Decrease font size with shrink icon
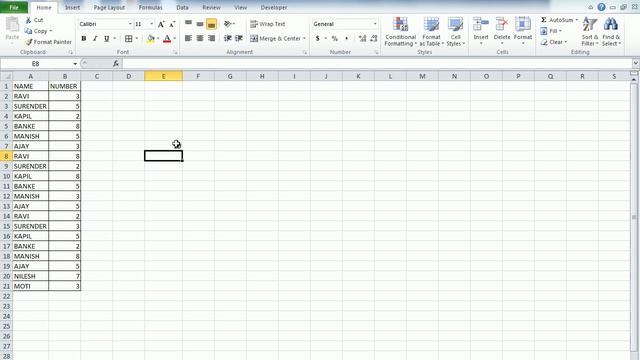This screenshot has height=360, width=640. [172, 24]
